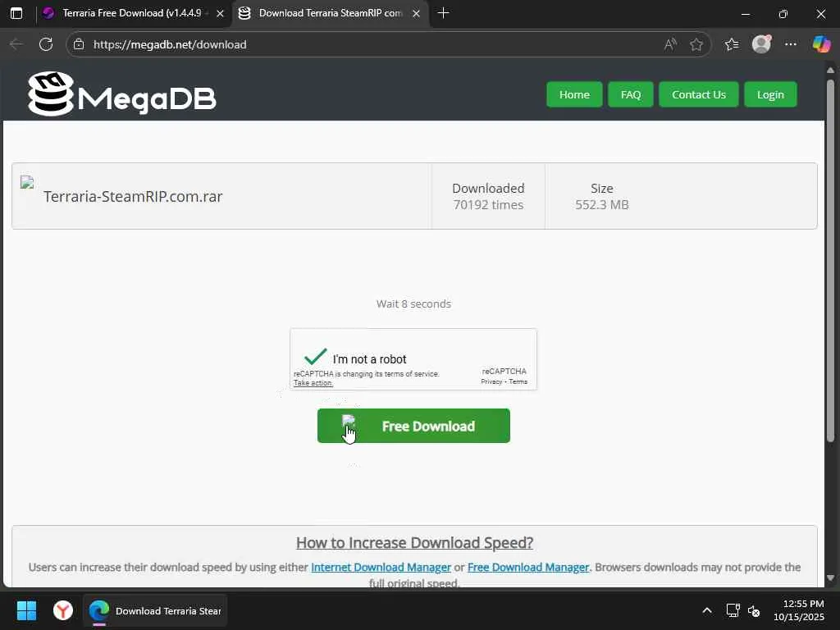Activate Read aloud icon
The image size is (840, 630).
point(670,44)
